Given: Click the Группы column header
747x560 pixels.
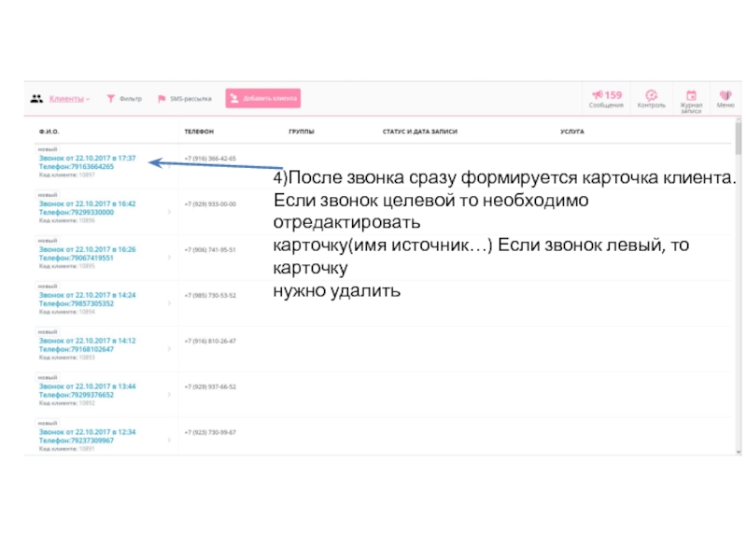Looking at the screenshot, I should 302,132.
